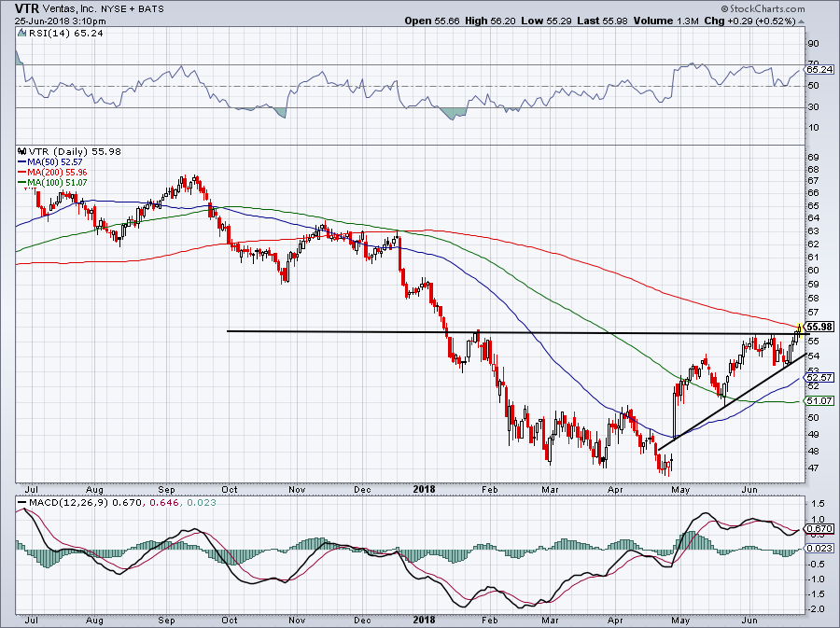
Task: Click the red 0.646 signal value in the MACD legend
Action: tap(162, 503)
